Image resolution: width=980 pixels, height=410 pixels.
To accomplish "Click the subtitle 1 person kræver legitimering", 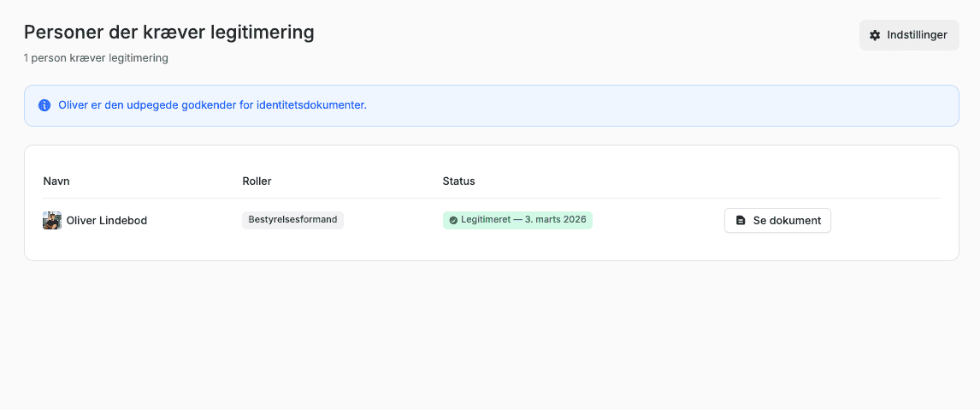I will pos(96,58).
